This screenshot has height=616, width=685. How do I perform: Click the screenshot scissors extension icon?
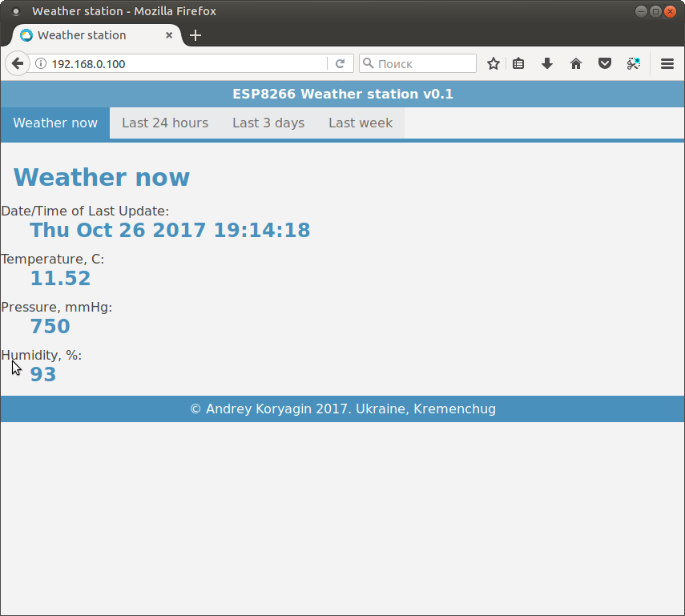633,63
